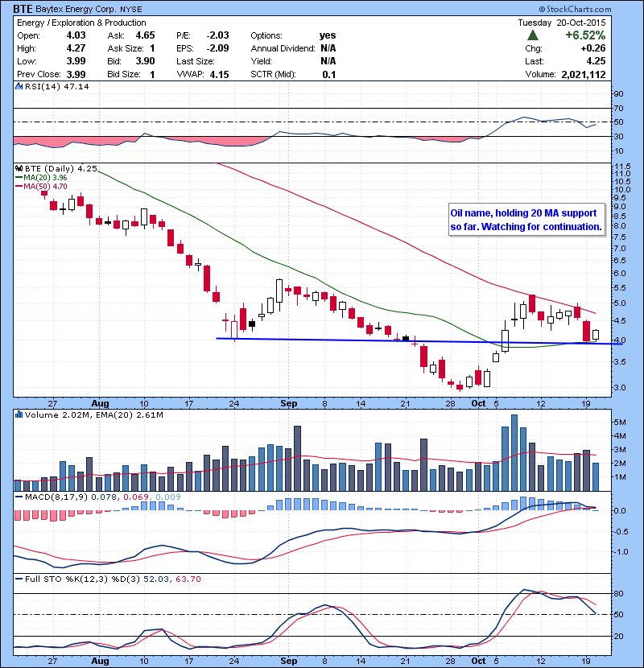
Task: Select the P/E value -2.03
Action: 218,35
